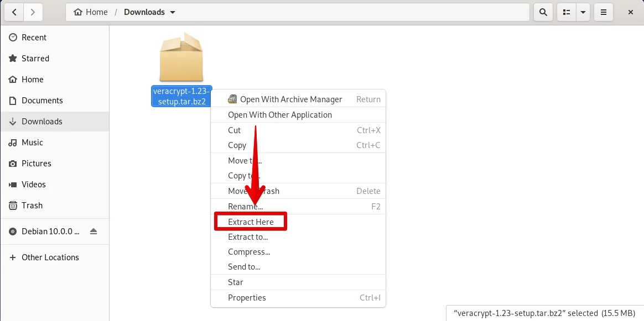Eject the Debian 10.0.0 disc
This screenshot has height=321, width=644.
(94, 231)
